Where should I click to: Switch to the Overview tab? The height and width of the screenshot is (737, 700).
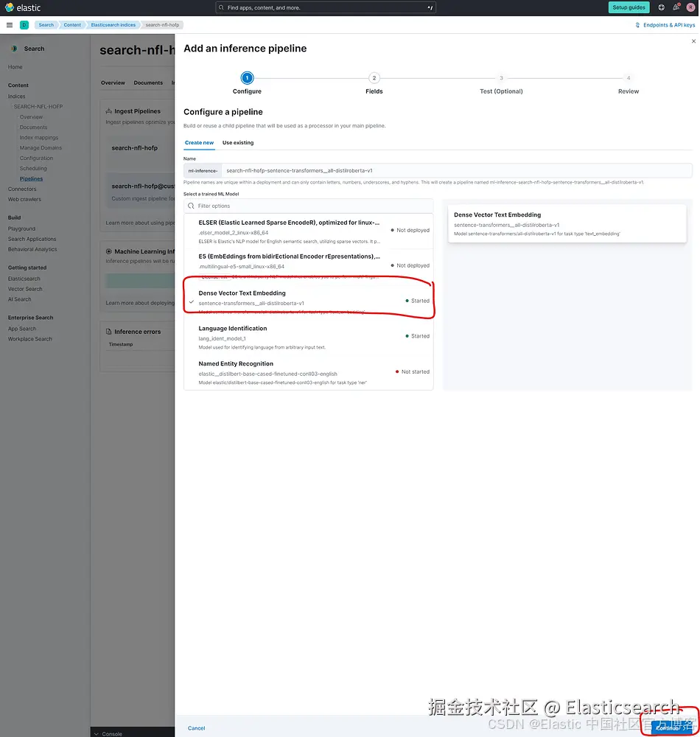tap(113, 83)
